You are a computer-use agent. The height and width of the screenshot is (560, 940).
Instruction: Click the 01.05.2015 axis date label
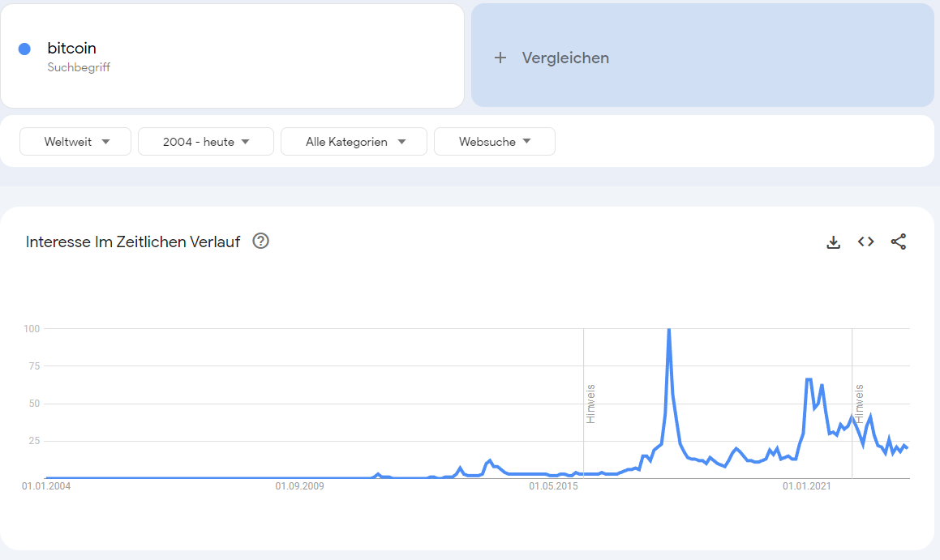[x=555, y=486]
